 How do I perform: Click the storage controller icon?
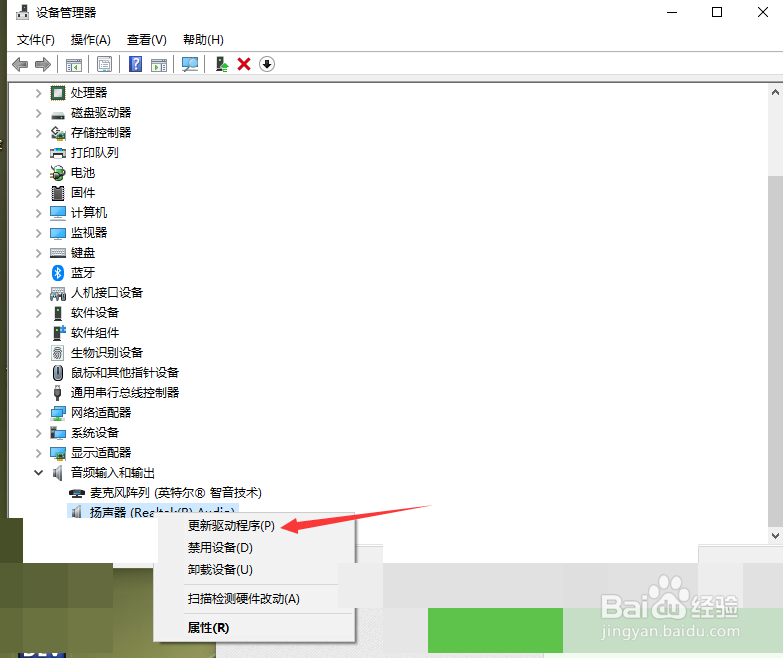tap(58, 133)
